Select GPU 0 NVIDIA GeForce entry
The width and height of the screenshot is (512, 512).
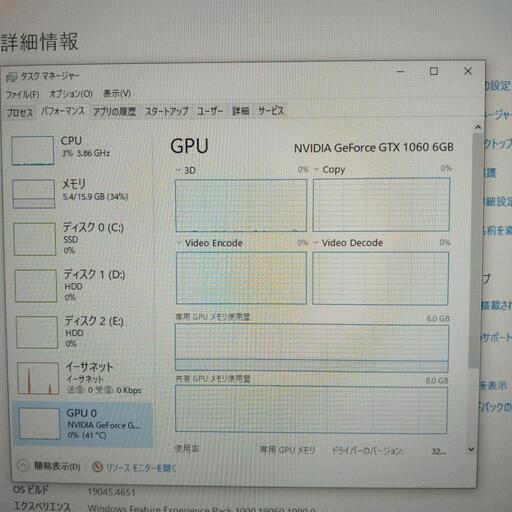click(x=83, y=424)
